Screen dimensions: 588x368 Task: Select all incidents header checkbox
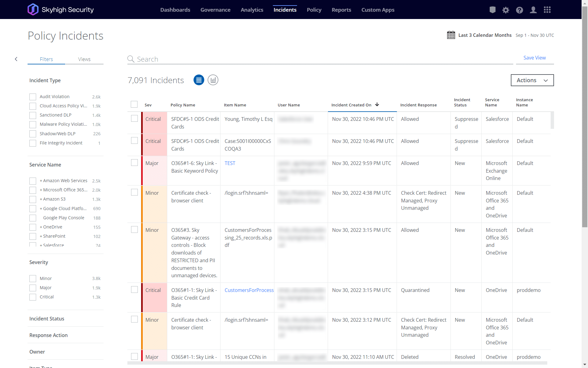[134, 104]
